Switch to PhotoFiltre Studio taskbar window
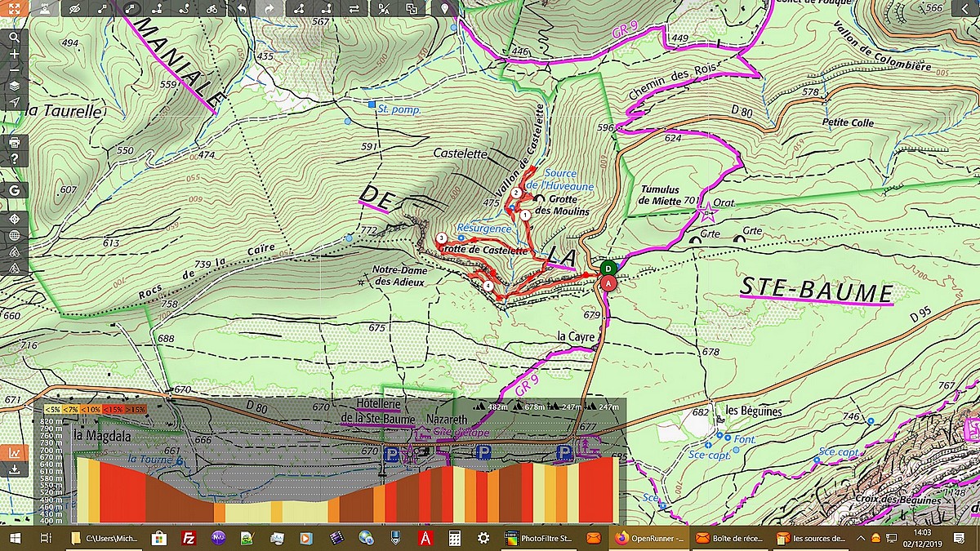This screenshot has height=551, width=980. click(x=540, y=538)
